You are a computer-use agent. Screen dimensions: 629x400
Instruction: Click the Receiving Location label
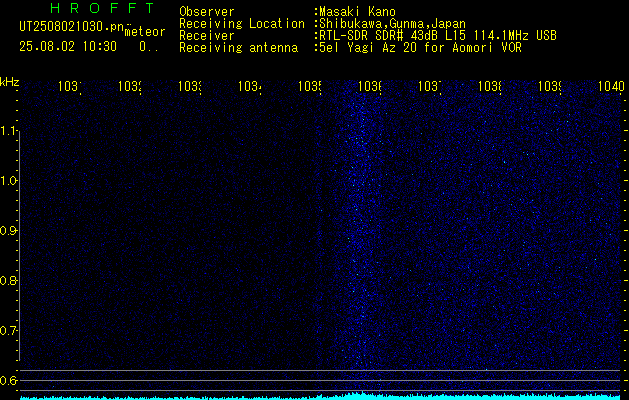(242, 24)
